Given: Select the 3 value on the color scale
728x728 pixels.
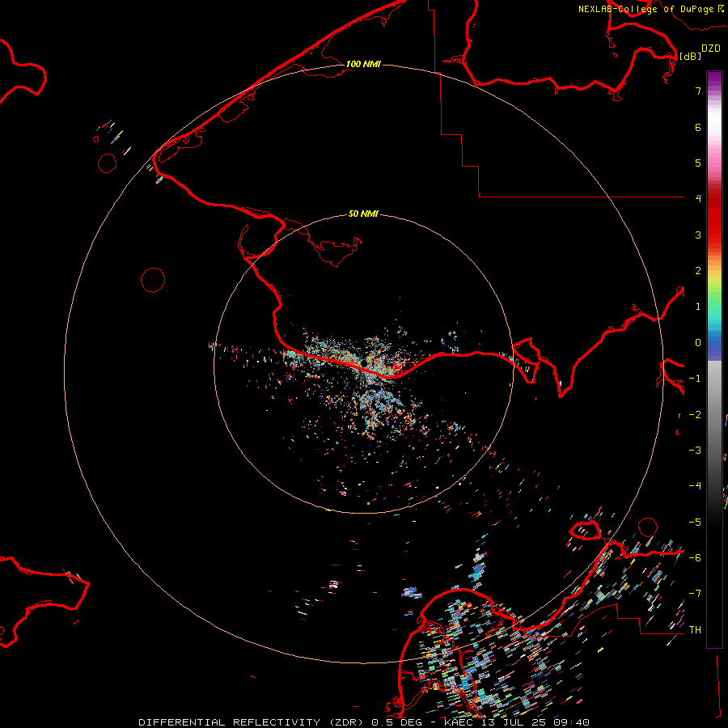Looking at the screenshot, I should tap(698, 235).
